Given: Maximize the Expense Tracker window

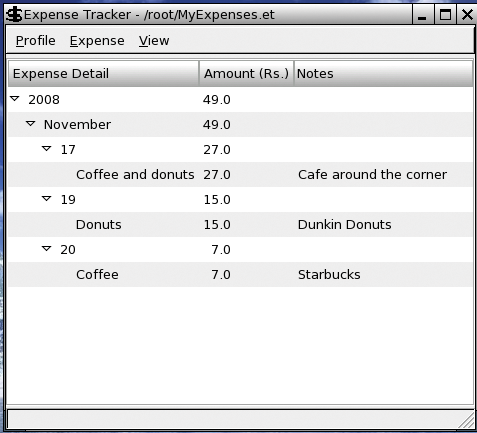Looking at the screenshot, I should click(x=445, y=15).
